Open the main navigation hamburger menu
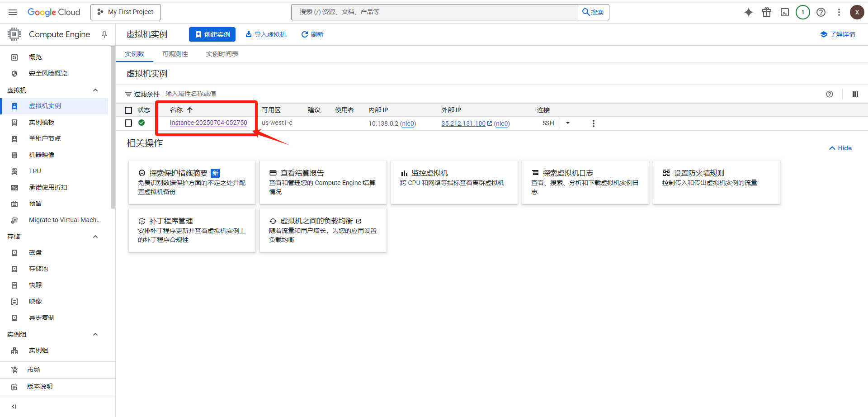868x417 pixels. tap(13, 12)
